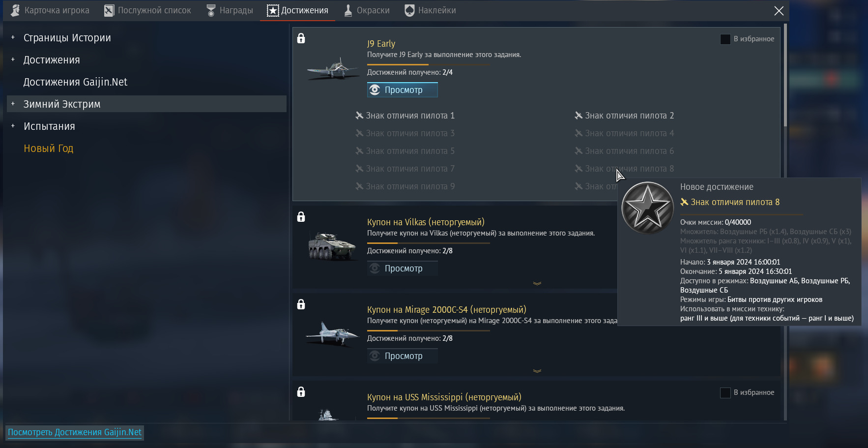Open the Награды tab
The image size is (868, 448).
(x=230, y=10)
